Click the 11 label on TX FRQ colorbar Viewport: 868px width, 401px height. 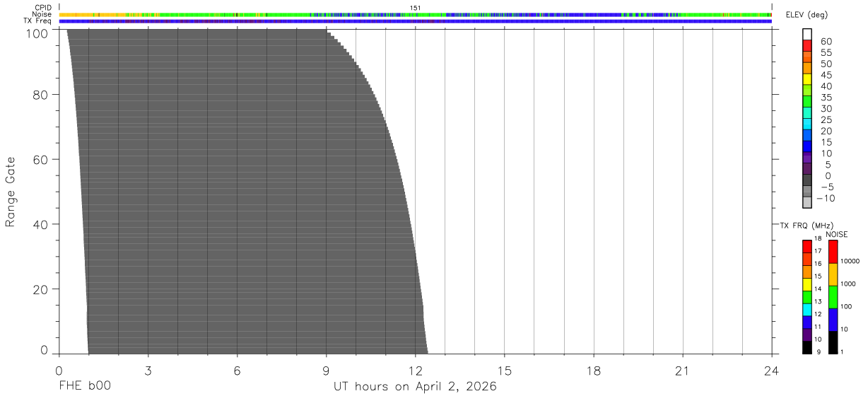(818, 327)
